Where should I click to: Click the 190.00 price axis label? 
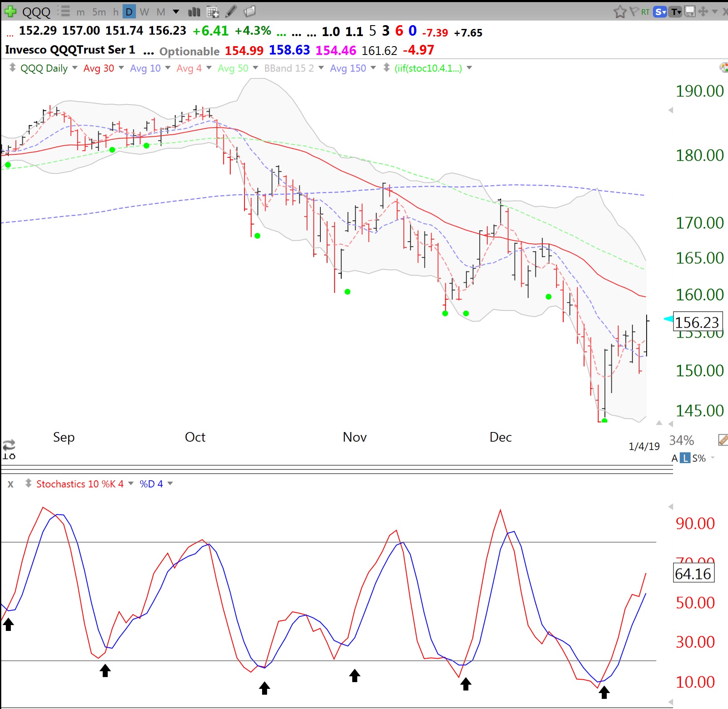(699, 91)
